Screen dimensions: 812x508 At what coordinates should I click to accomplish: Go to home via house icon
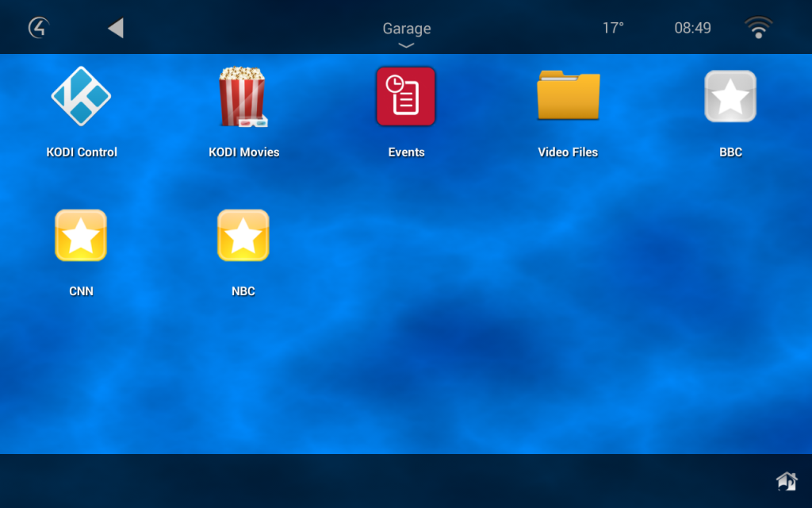[x=787, y=481]
